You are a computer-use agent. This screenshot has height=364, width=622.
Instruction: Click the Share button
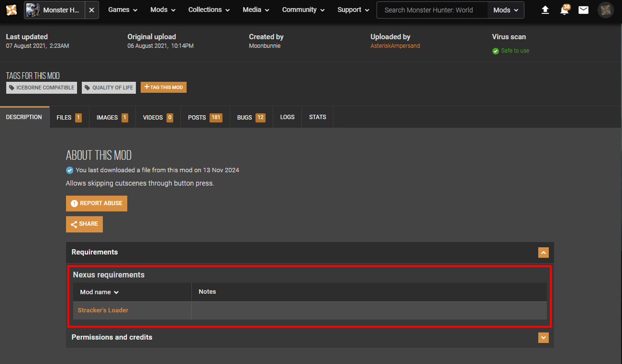[84, 224]
